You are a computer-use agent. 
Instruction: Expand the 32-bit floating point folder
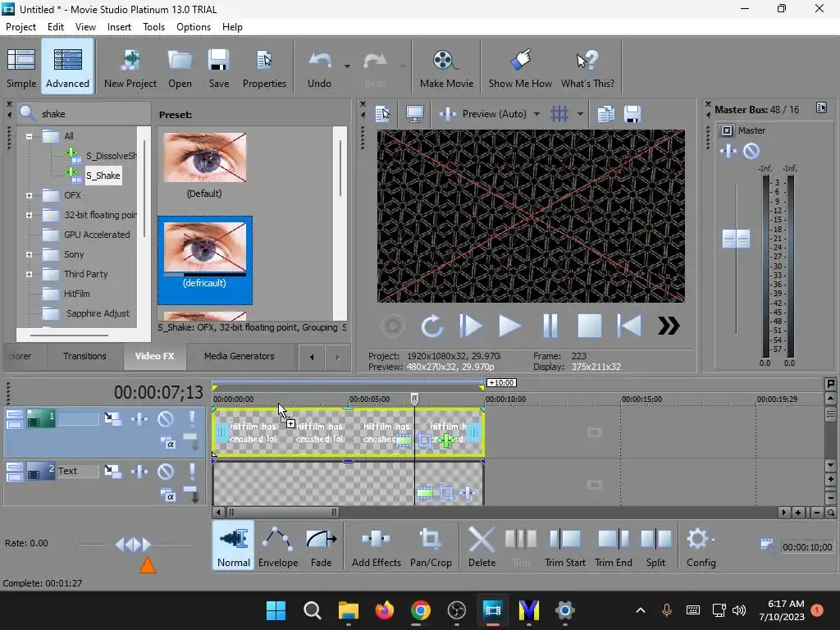[29, 216]
